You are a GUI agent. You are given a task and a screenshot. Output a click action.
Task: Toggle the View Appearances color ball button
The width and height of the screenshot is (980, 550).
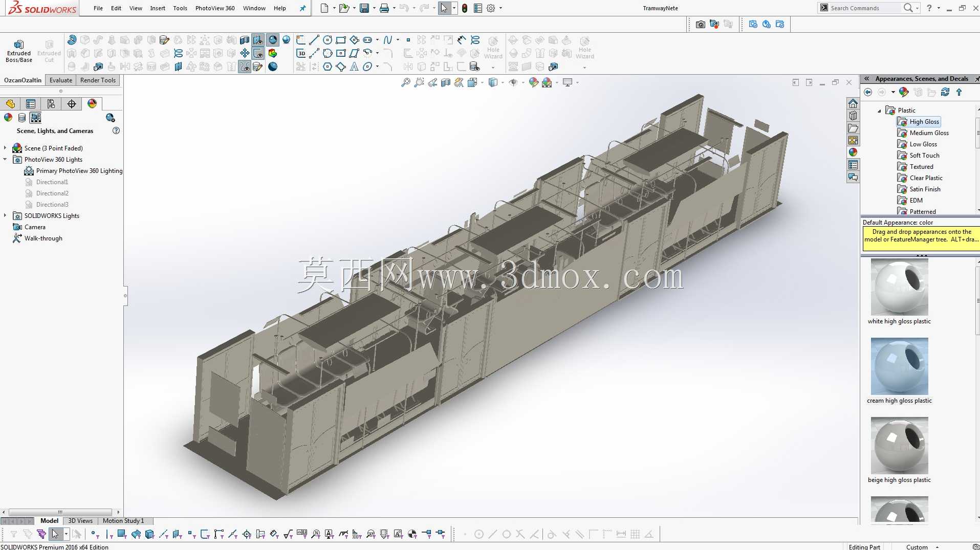coord(8,118)
